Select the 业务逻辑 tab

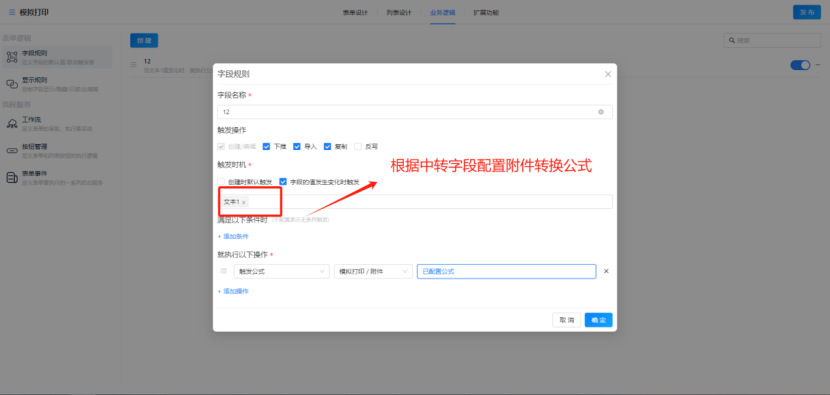click(x=442, y=12)
